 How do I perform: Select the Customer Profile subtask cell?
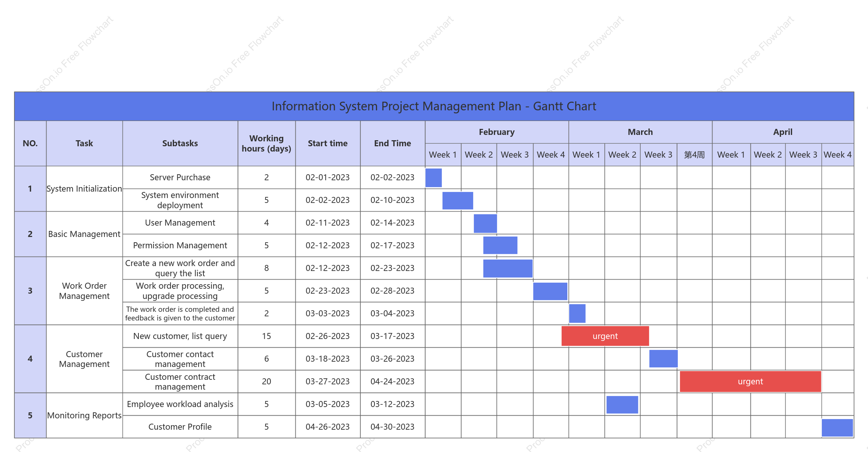[x=180, y=427]
